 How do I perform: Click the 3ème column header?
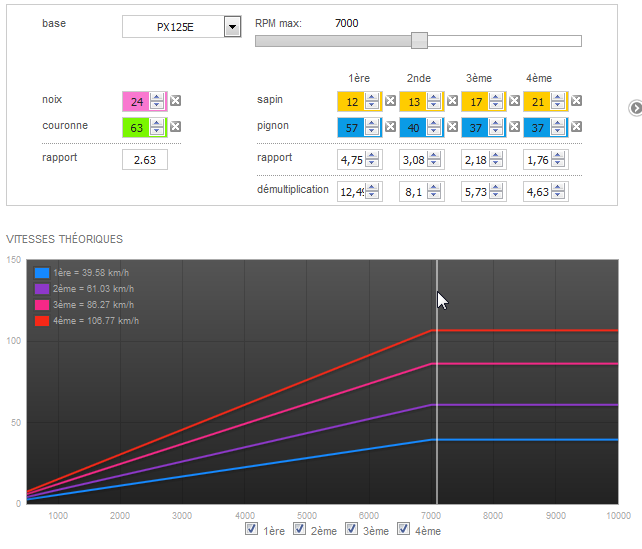(x=479, y=78)
